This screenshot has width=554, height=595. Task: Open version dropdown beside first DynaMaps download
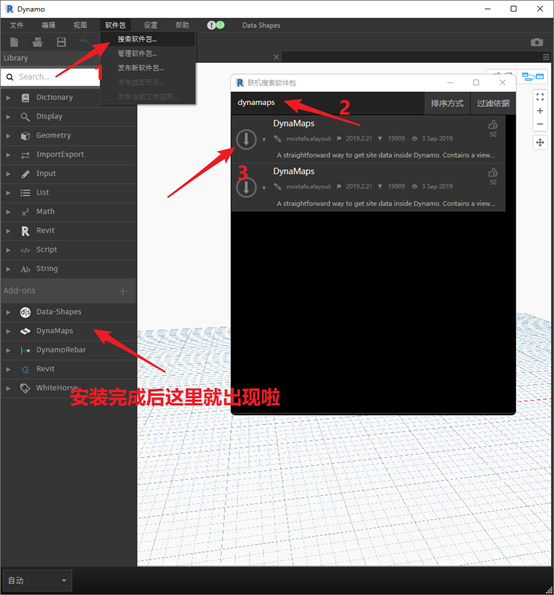264,139
